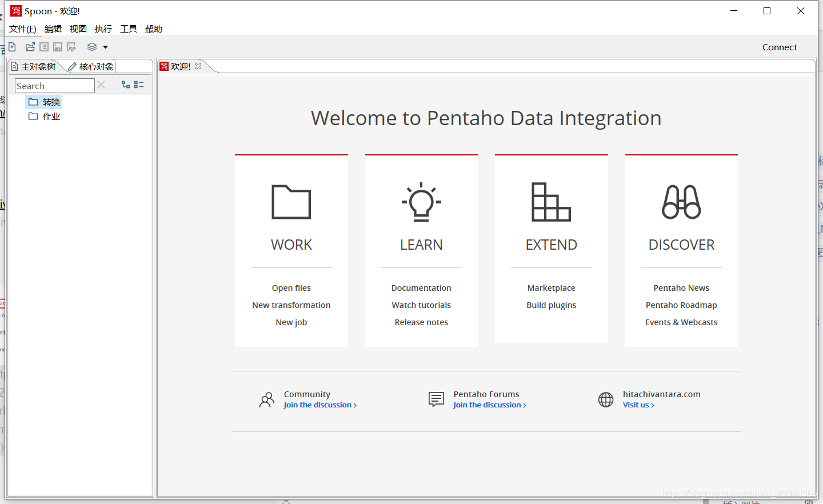
Task: Open the Pentaho News link
Action: [x=681, y=288]
